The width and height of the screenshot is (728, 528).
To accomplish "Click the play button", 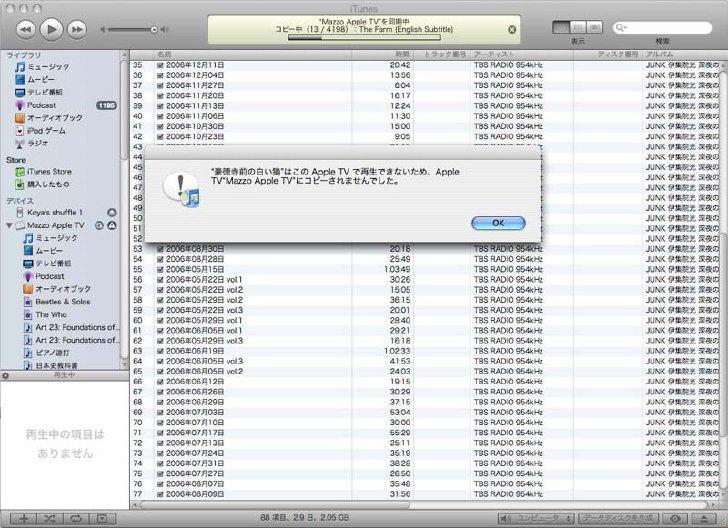I will pos(51,29).
